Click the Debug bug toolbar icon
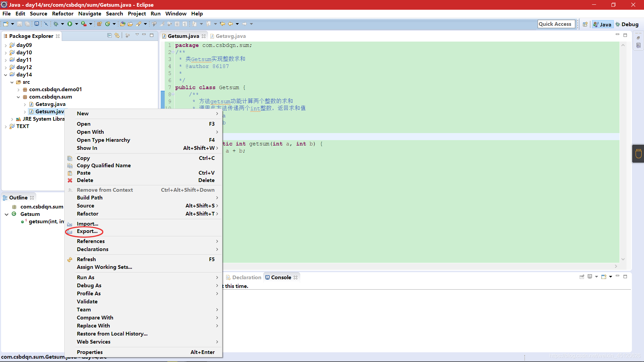 [x=56, y=24]
